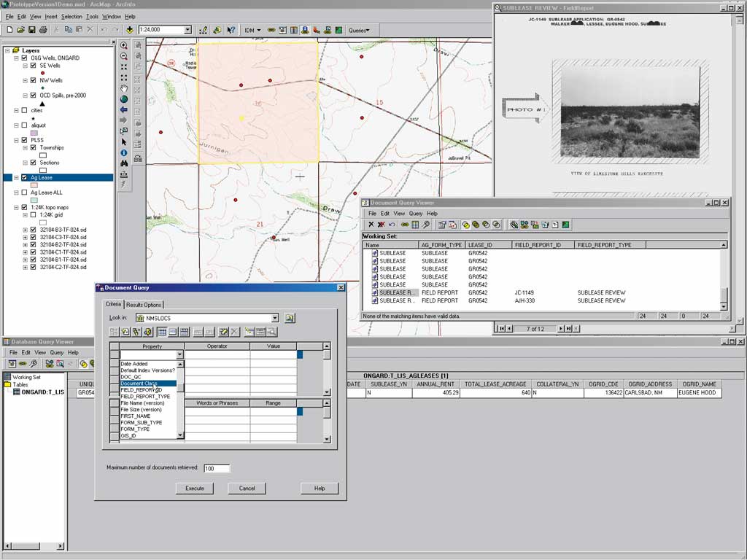Image resolution: width=747 pixels, height=560 pixels.
Task: Click the ANNUAL_RENT column header
Action: (x=436, y=384)
